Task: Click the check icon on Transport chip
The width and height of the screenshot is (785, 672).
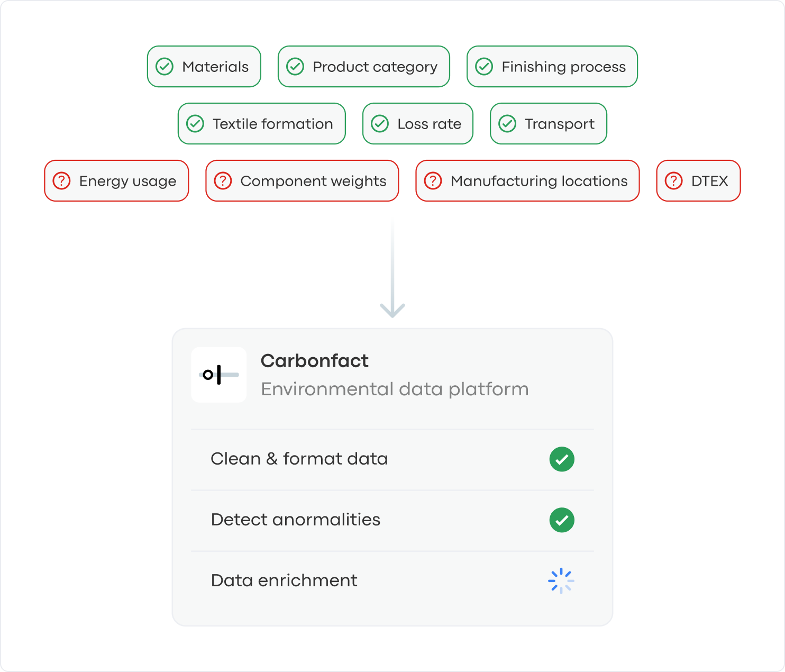Action: point(507,124)
